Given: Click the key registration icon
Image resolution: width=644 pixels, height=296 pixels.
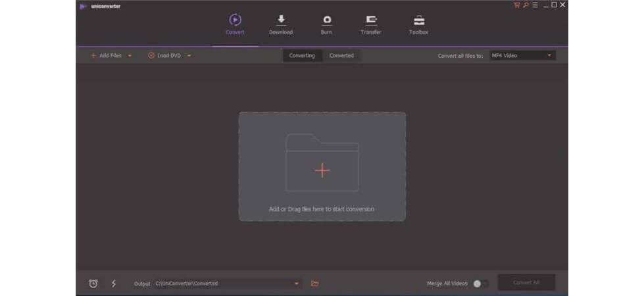Looking at the screenshot, I should point(526,5).
